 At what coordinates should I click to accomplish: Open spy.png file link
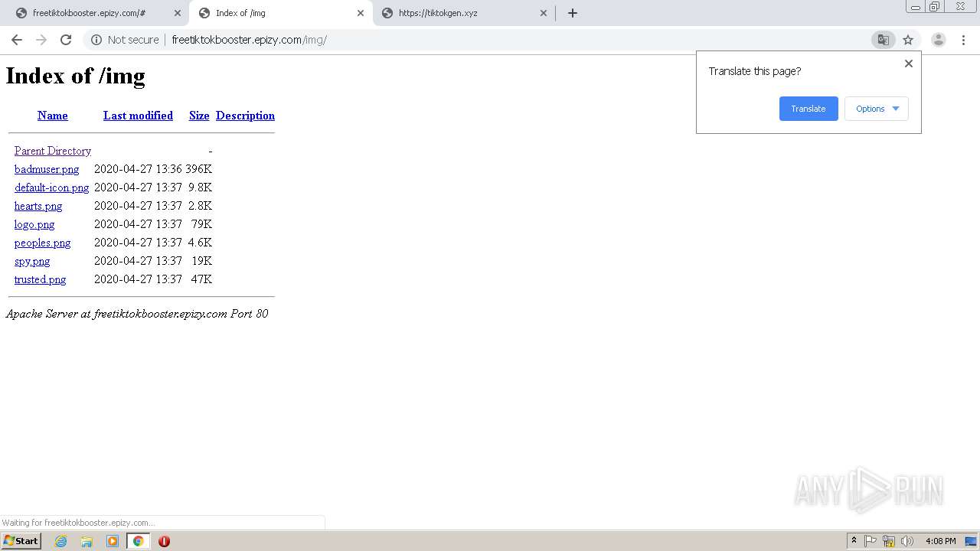pos(32,261)
